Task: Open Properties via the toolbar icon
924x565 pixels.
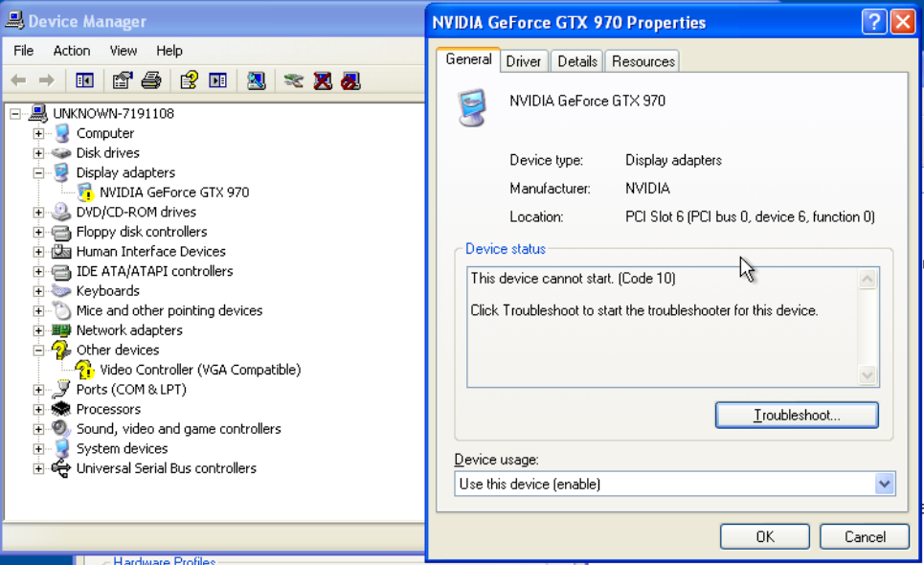Action: 123,80
